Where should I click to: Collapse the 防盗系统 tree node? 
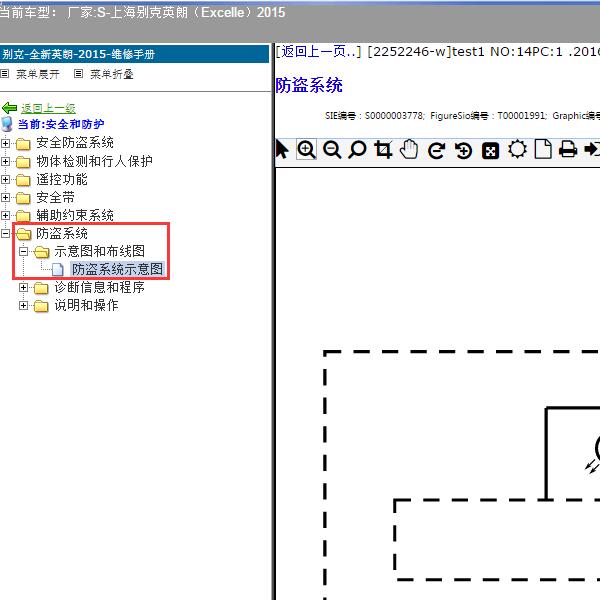[x=5, y=233]
